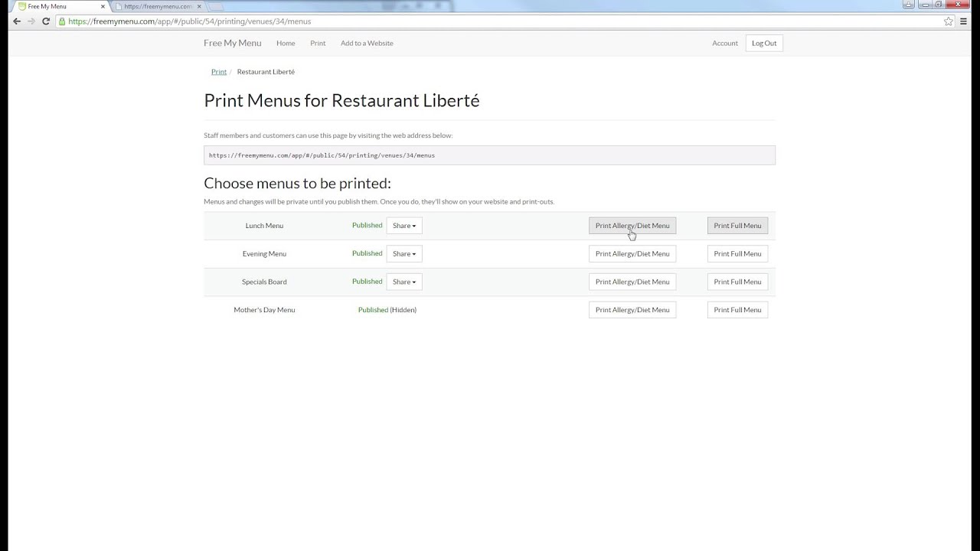Reload the page with the refresh icon

click(46, 21)
